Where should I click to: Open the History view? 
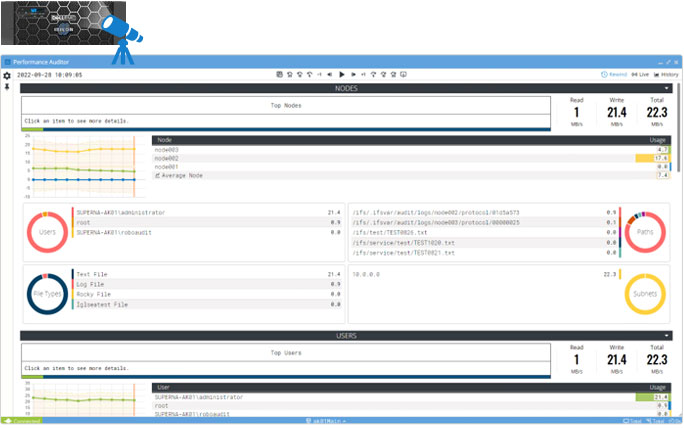point(666,75)
